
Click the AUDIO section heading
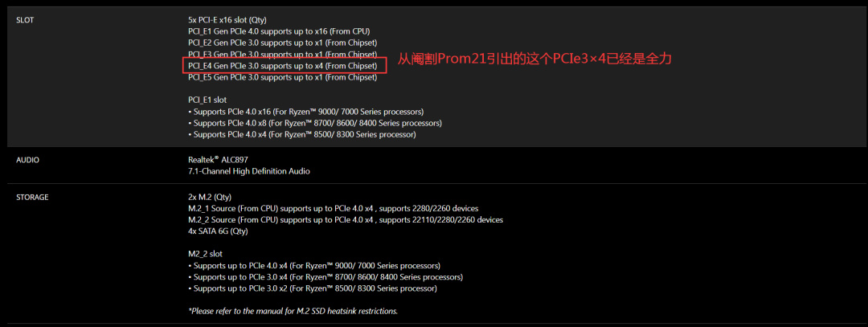27,160
